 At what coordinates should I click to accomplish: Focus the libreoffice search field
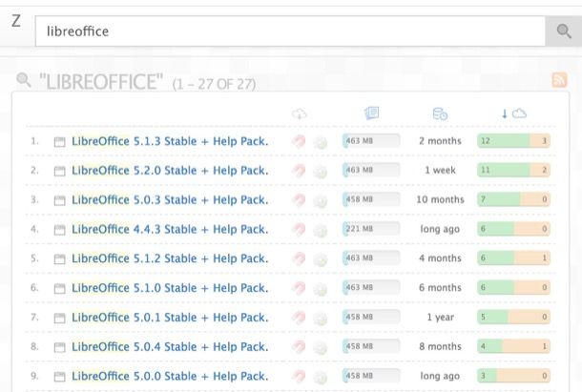(290, 31)
